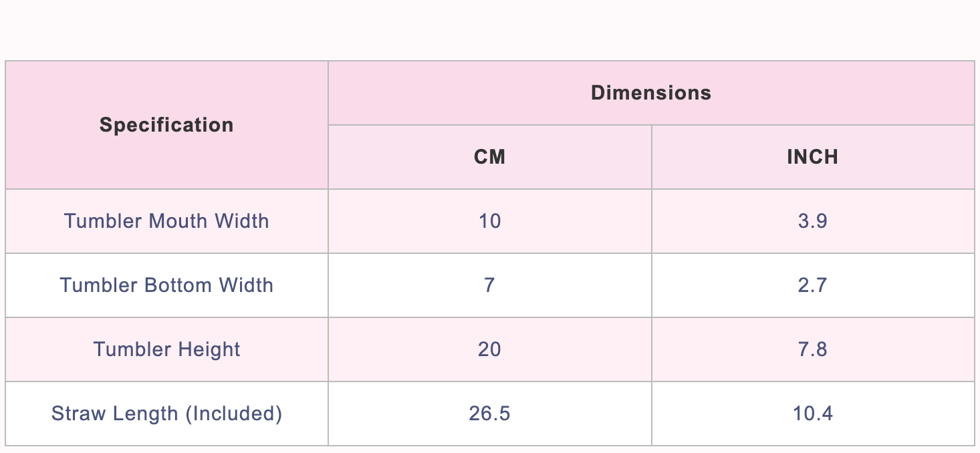Select the 20 cm tumbler height value

coord(490,349)
